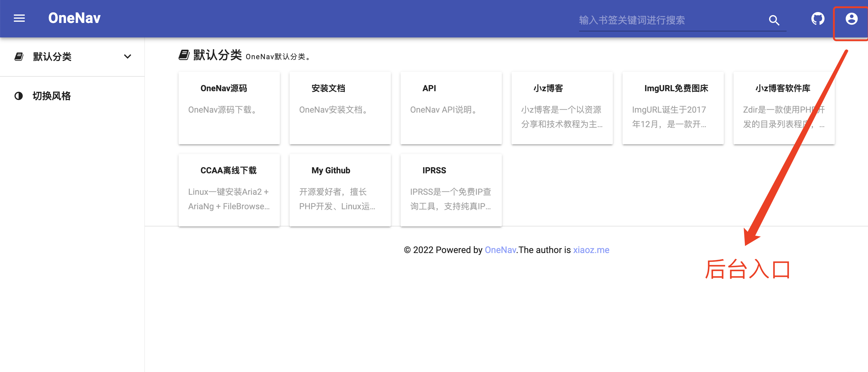This screenshot has height=372, width=868.
Task: Open the My Github bookmark card
Action: (340, 190)
